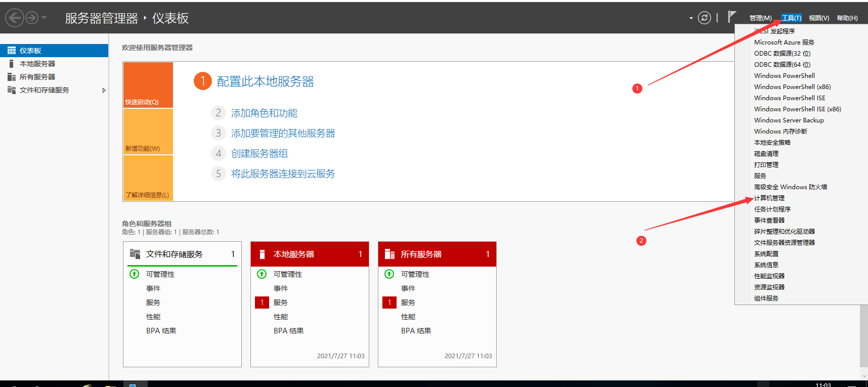Click the 文件和存储服务 sidebar icon
Viewport: 868px width, 387px height.
coord(12,90)
